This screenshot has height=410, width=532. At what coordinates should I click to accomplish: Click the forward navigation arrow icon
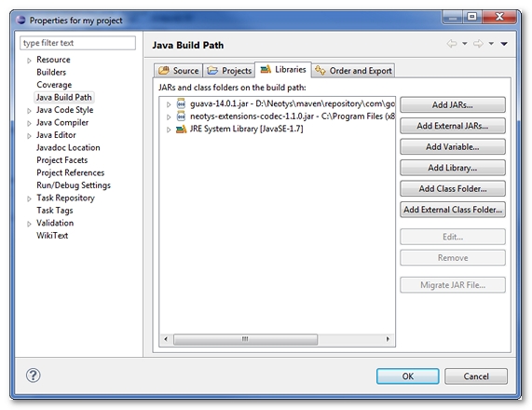pyautogui.click(x=478, y=44)
